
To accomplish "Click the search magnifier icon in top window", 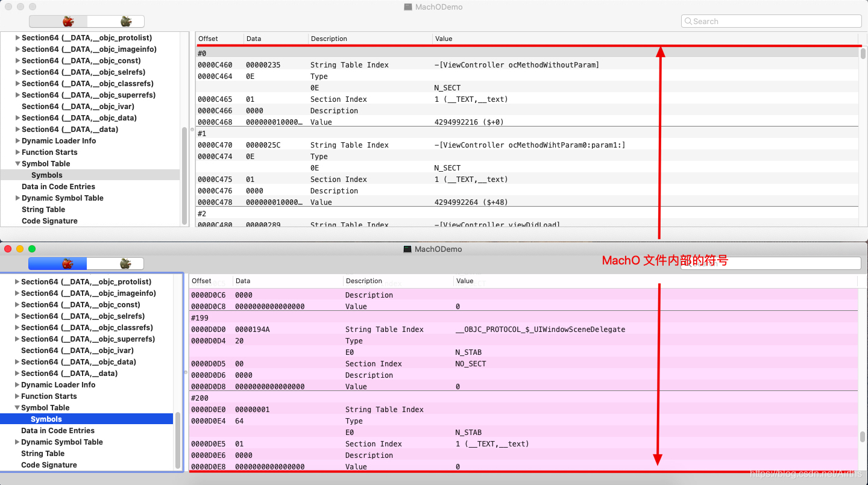I will pyautogui.click(x=688, y=21).
